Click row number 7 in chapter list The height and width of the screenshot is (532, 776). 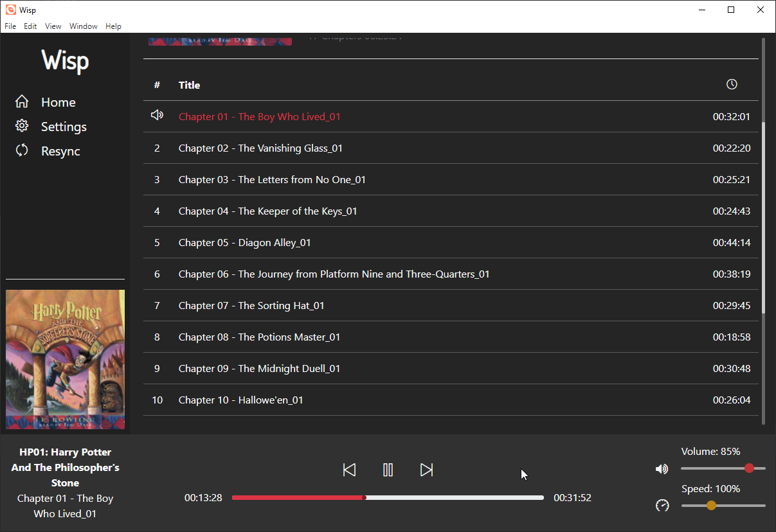click(157, 305)
